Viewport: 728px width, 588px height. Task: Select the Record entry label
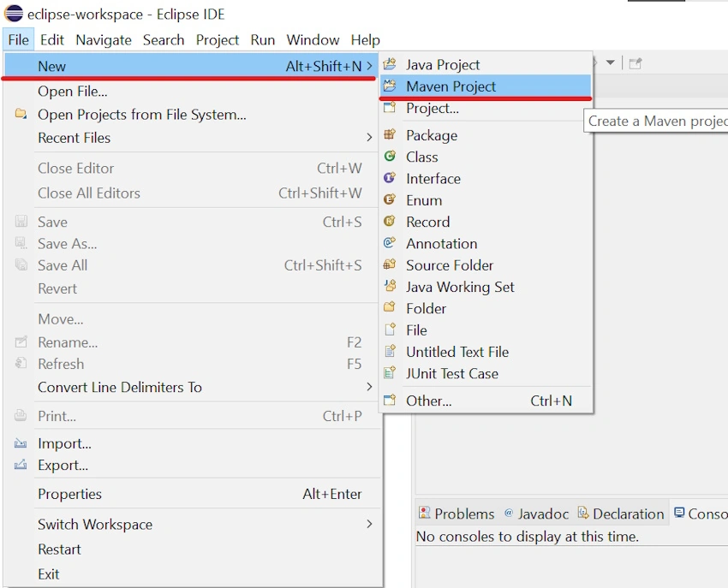point(428,222)
